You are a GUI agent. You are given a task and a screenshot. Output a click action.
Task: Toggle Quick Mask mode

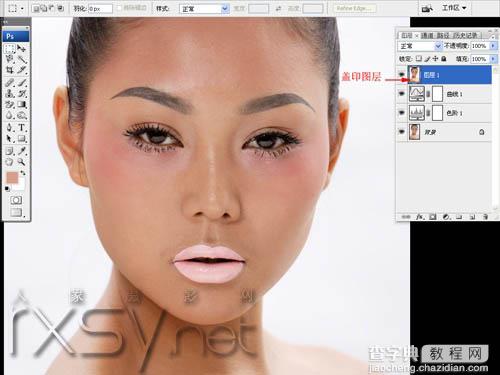16,200
